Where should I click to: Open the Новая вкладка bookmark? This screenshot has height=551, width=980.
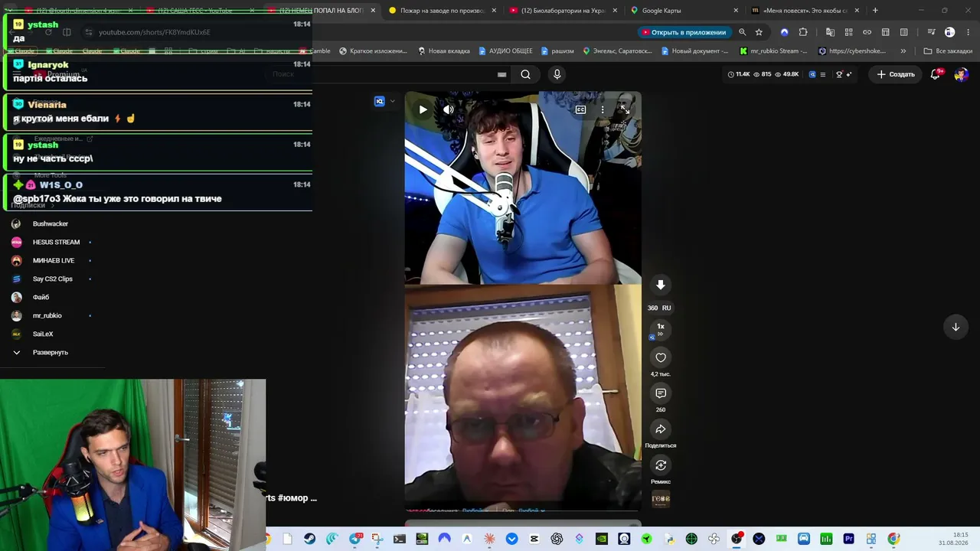click(444, 51)
